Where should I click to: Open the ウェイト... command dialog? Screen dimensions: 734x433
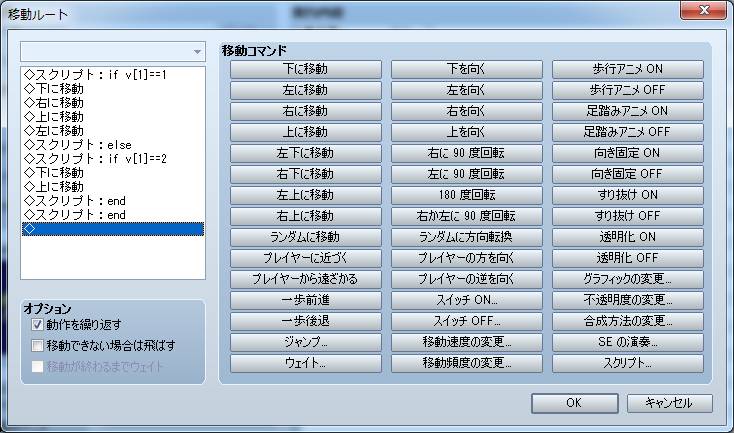(306, 363)
